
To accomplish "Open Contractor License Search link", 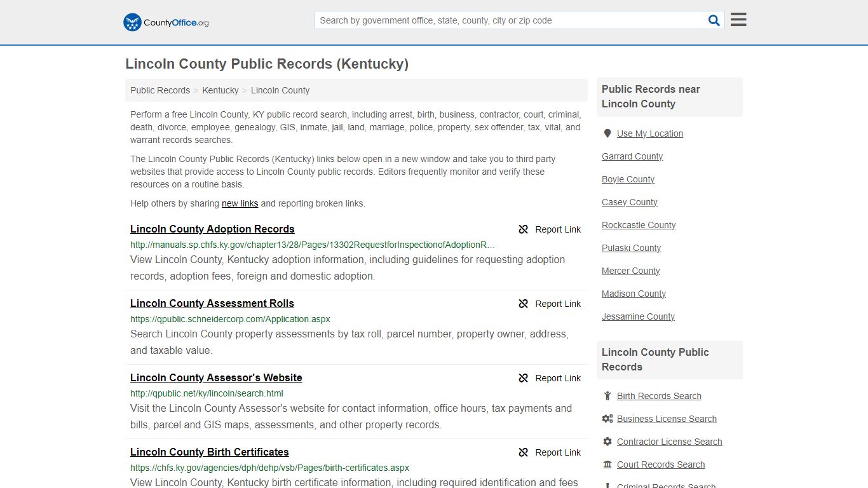I will [669, 442].
